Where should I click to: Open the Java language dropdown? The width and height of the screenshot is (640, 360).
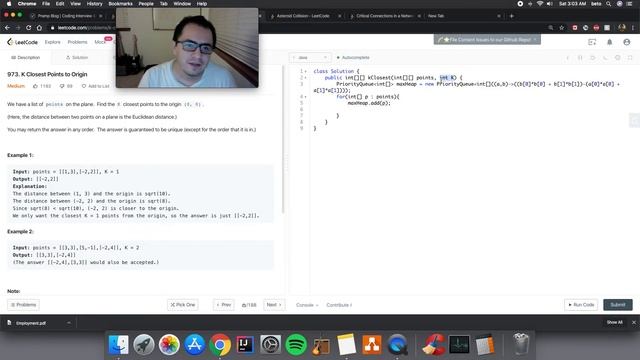coord(310,58)
